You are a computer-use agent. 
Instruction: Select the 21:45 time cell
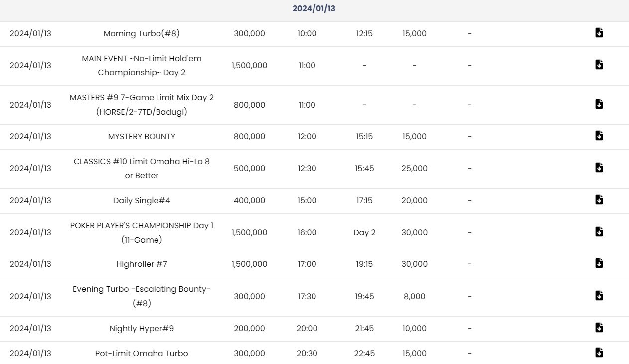[364, 328]
